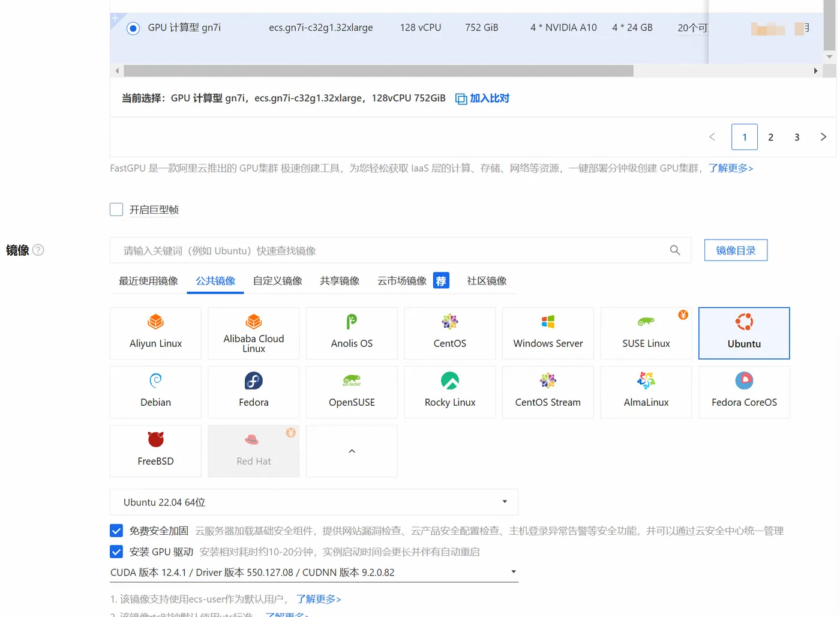The height and width of the screenshot is (617, 840).
Task: Open the Ubuntu 22.04 64位 version dropdown
Action: pos(314,502)
